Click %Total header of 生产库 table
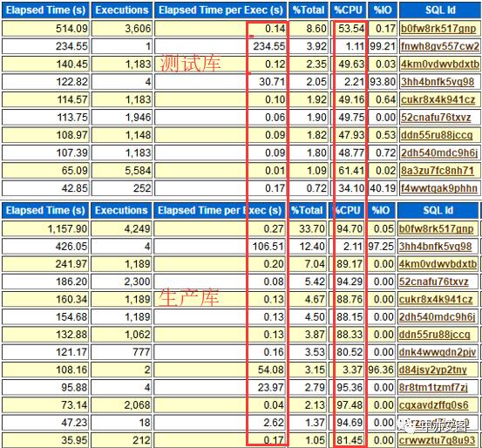The height and width of the screenshot is (448, 482). [x=307, y=211]
